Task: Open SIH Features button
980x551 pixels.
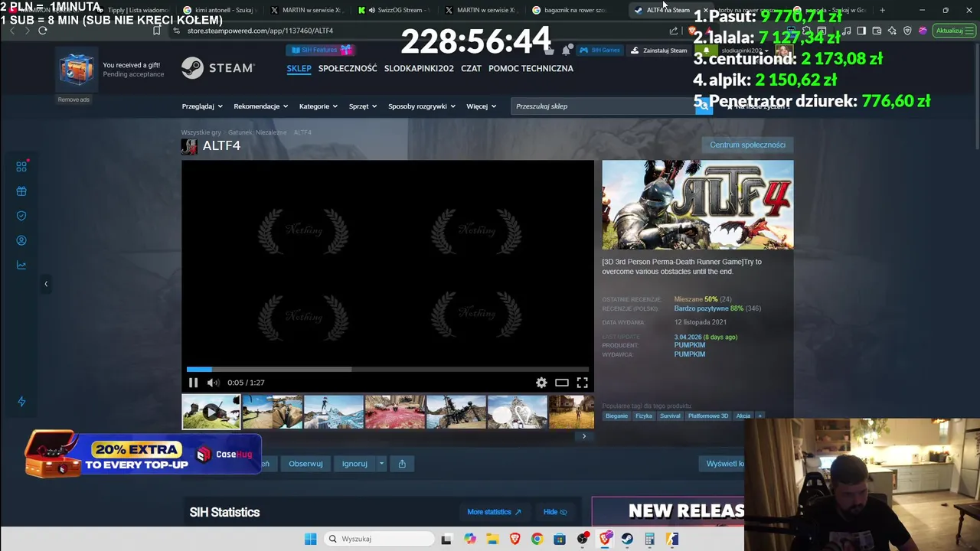Action: [320, 50]
